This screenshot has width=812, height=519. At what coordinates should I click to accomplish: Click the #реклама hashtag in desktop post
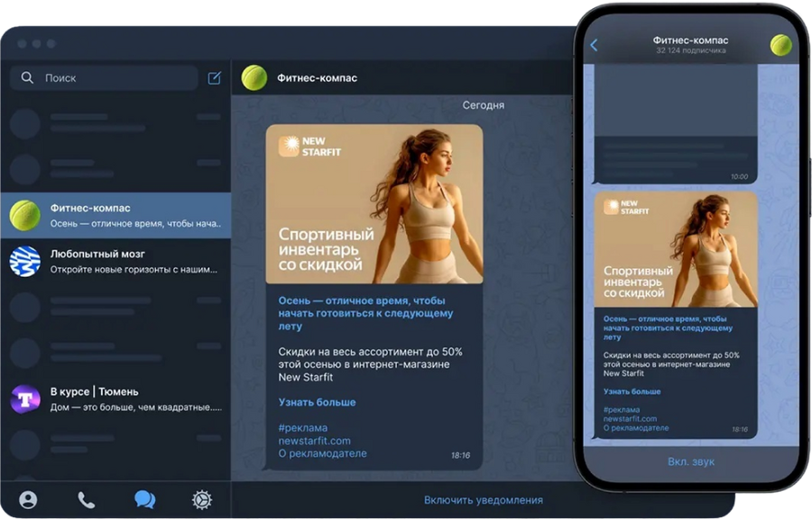[x=303, y=428]
